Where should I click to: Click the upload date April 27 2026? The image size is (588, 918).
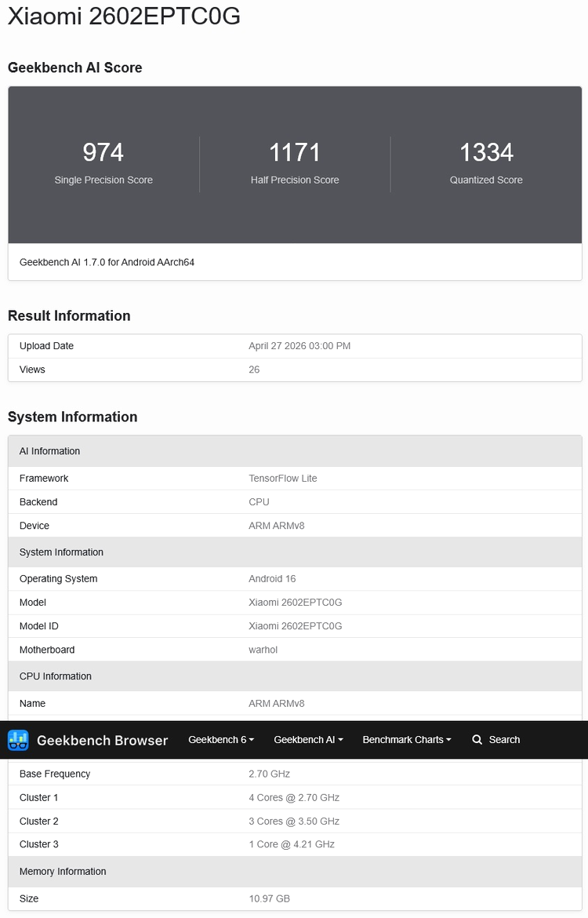tap(299, 346)
